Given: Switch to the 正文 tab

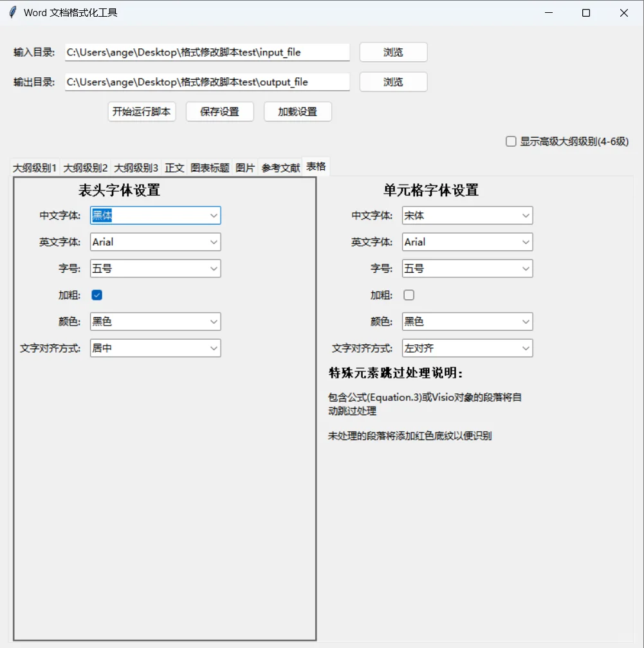Looking at the screenshot, I should [x=174, y=166].
